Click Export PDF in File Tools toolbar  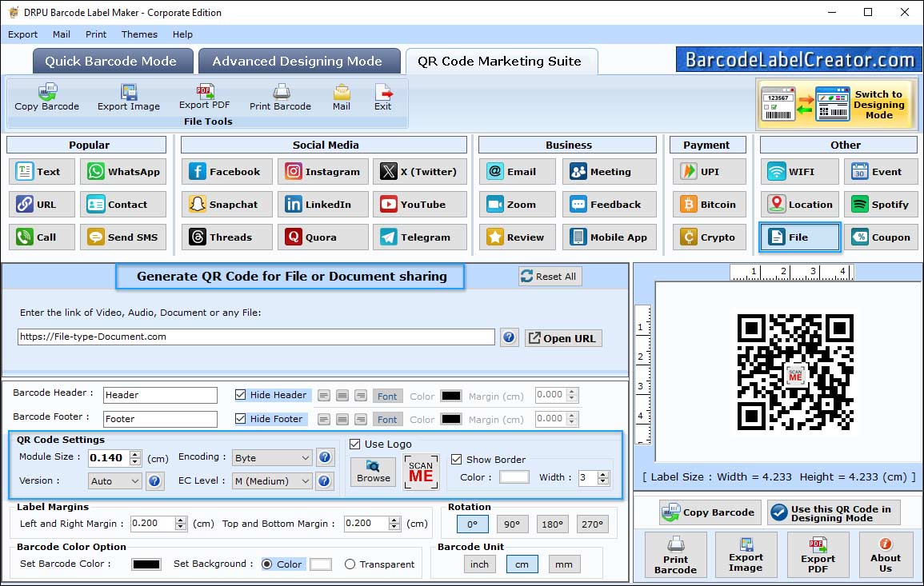[x=205, y=98]
